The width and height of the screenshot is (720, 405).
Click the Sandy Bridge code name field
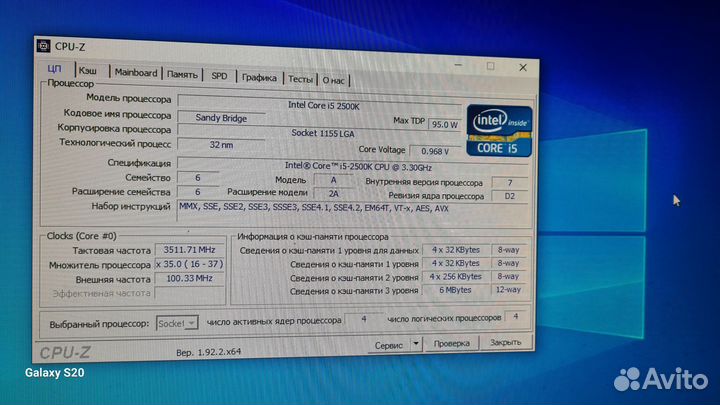[221, 118]
